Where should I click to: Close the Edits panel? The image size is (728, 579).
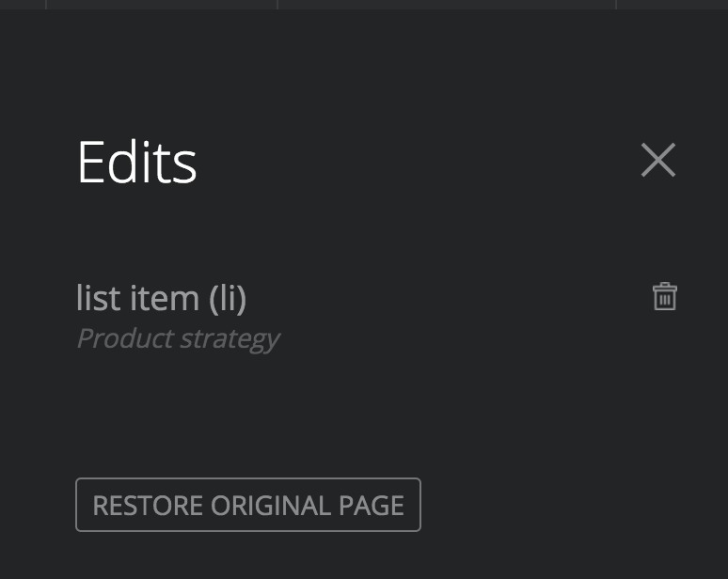(657, 160)
